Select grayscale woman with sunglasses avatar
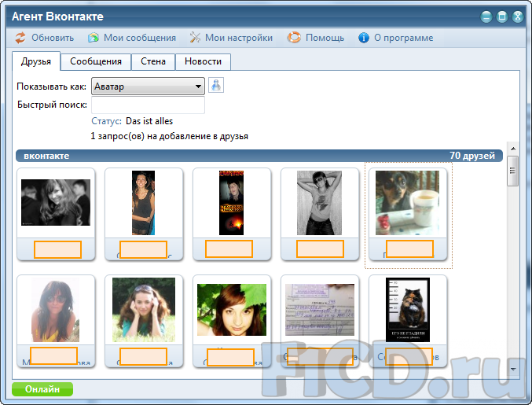The image size is (532, 405). coord(319,203)
